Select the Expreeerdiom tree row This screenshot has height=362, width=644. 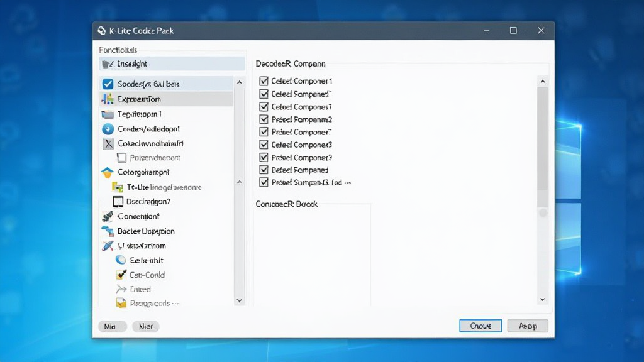(166, 99)
